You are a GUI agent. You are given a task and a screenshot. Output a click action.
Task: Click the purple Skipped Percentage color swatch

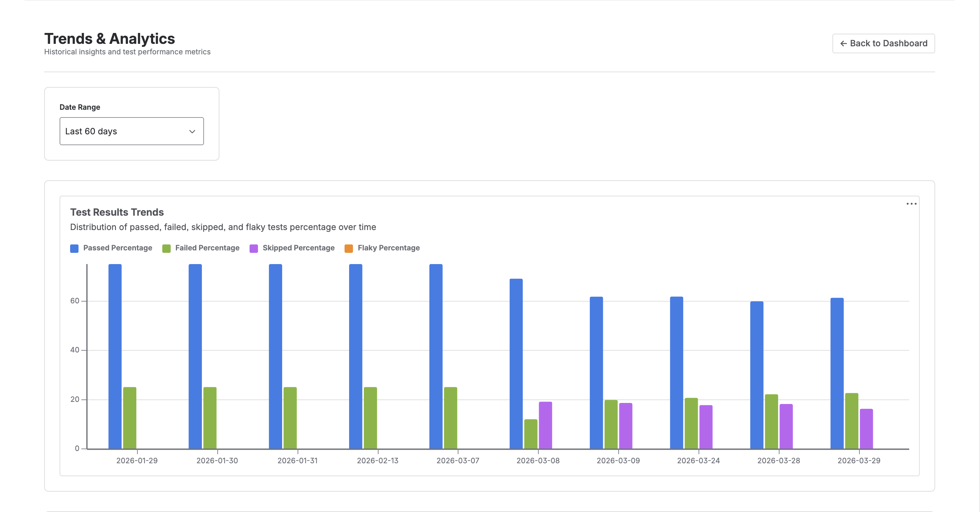point(254,249)
